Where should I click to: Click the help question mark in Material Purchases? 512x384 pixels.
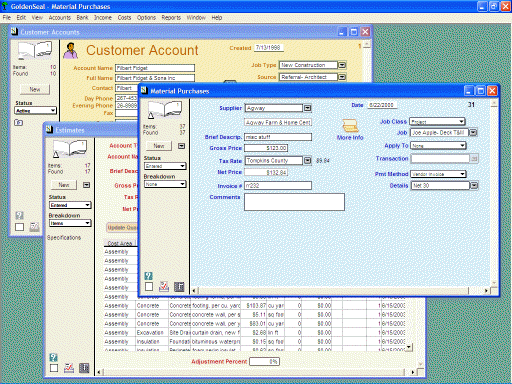(x=148, y=276)
